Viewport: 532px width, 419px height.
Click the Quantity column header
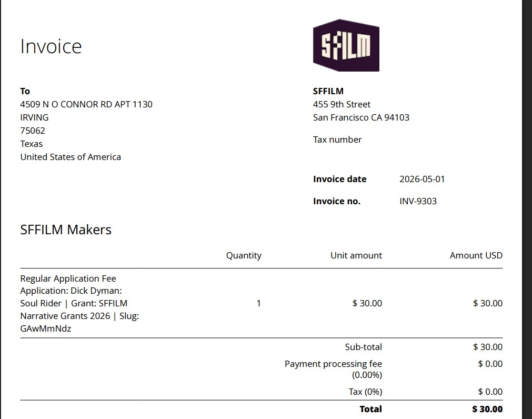(x=244, y=255)
